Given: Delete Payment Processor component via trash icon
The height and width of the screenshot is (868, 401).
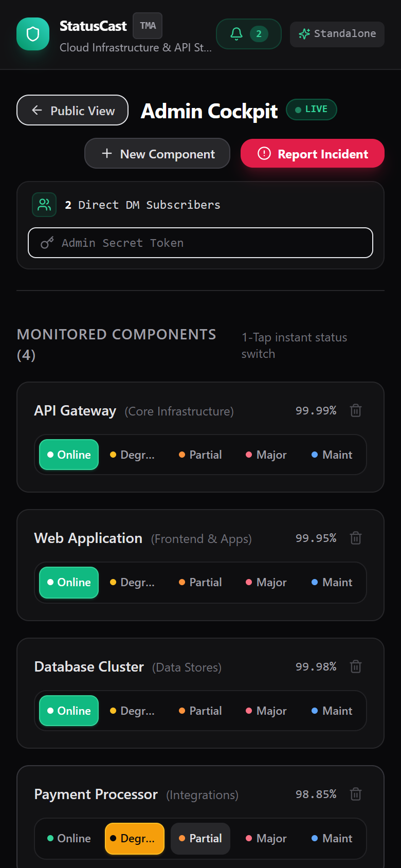Looking at the screenshot, I should [x=356, y=794].
